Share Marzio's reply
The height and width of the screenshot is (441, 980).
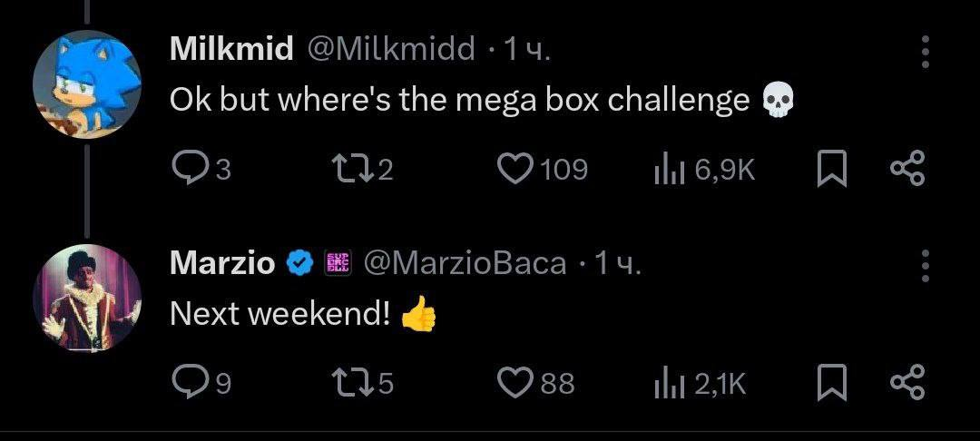[x=907, y=384]
